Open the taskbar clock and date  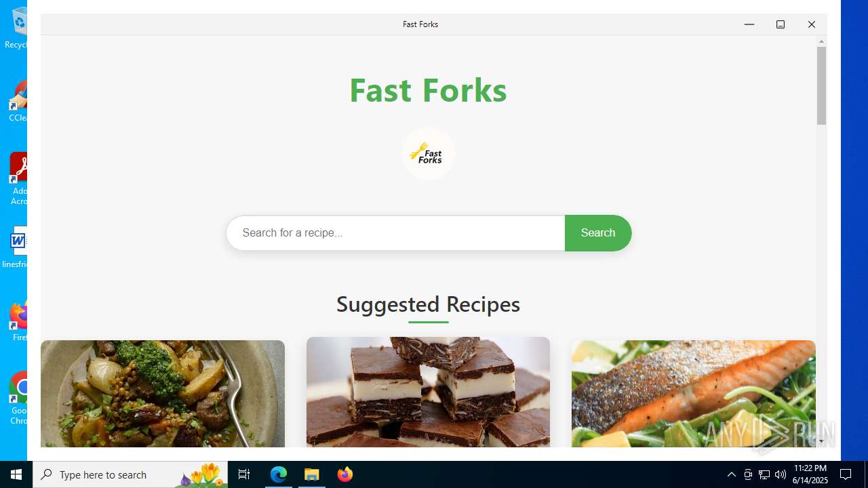coord(810,474)
